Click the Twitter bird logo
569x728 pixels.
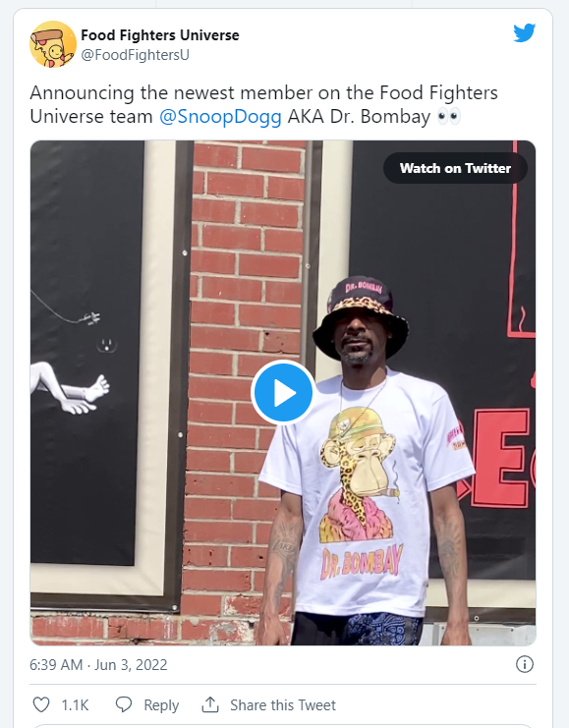point(525,33)
